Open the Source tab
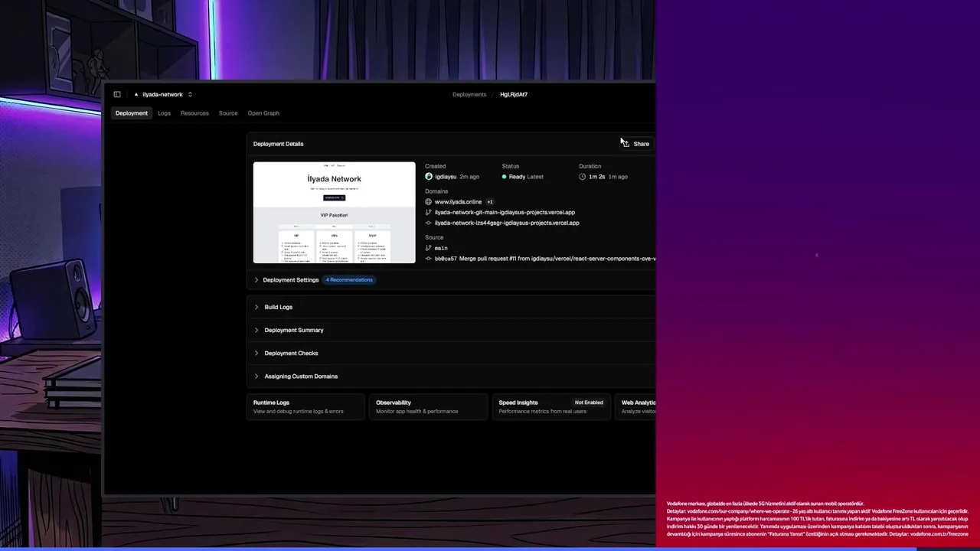The height and width of the screenshot is (551, 980). (x=228, y=113)
